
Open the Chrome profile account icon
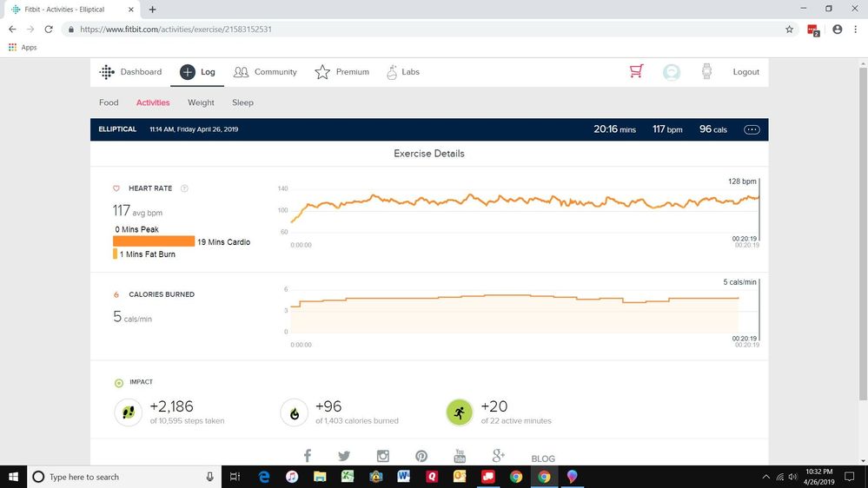pyautogui.click(x=837, y=30)
